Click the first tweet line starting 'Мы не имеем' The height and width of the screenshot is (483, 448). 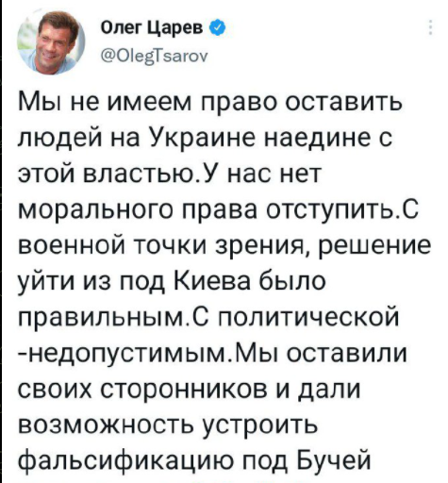[210, 103]
